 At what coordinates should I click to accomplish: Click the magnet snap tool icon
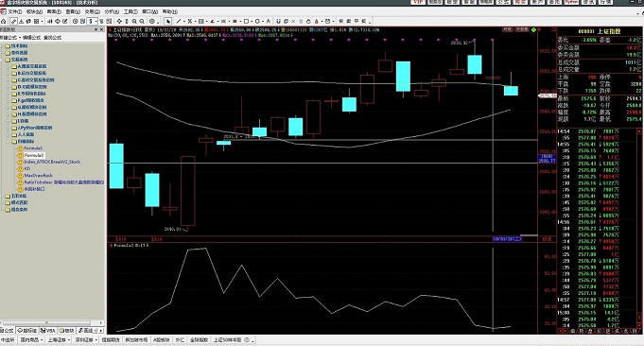pos(278,21)
